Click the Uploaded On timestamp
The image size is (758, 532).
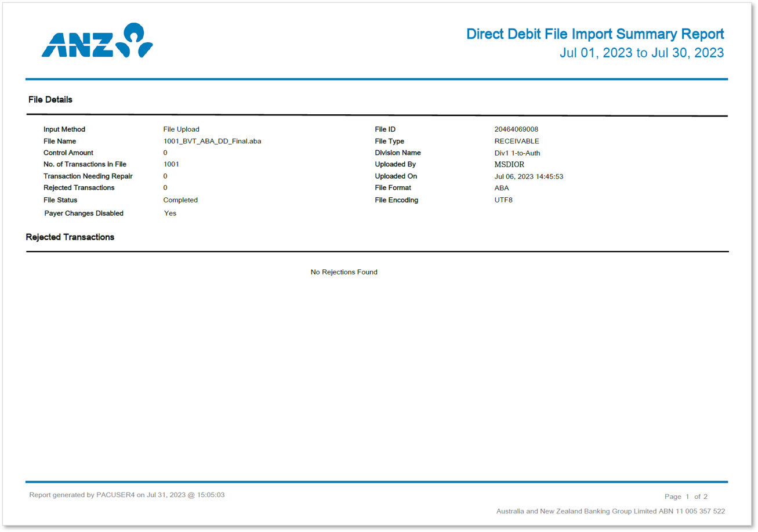[528, 176]
